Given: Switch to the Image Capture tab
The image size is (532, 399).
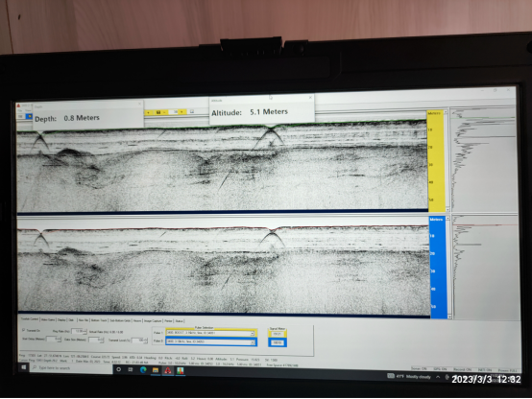Looking at the screenshot, I should coord(153,320).
